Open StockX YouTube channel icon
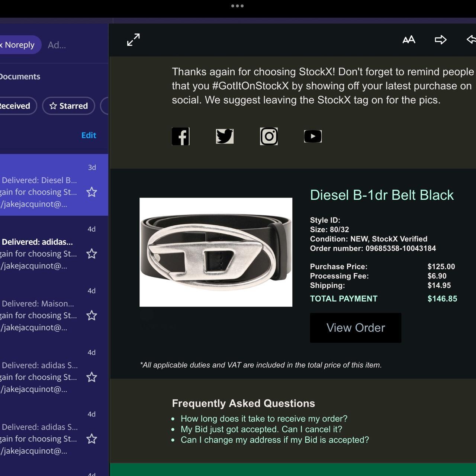Image resolution: width=476 pixels, height=476 pixels. tap(313, 136)
